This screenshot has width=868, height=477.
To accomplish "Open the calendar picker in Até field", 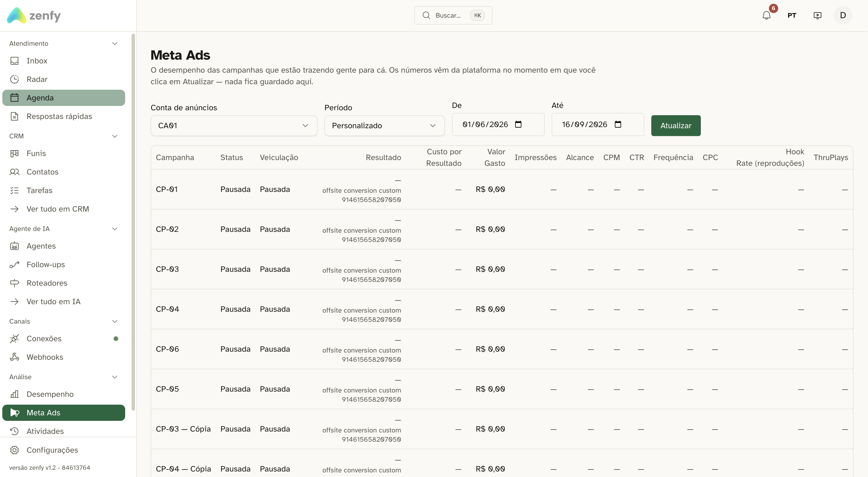I will (x=618, y=124).
